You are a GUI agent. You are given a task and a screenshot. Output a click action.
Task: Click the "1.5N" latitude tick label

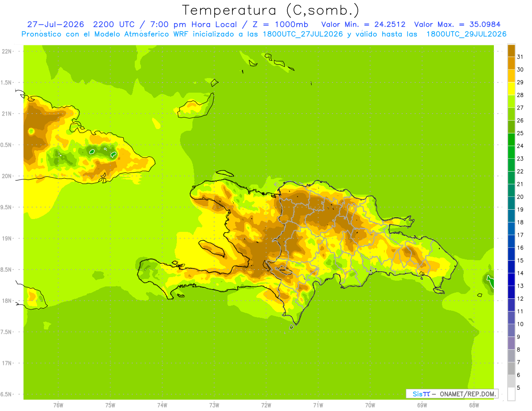[x=7, y=82]
